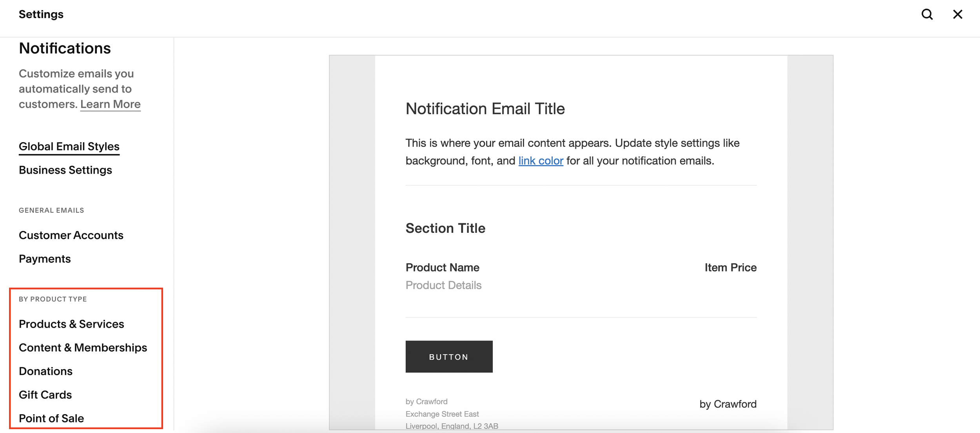Screen dimensions: 980x433
Task: Click the Product Details placeholder text
Action: (443, 285)
